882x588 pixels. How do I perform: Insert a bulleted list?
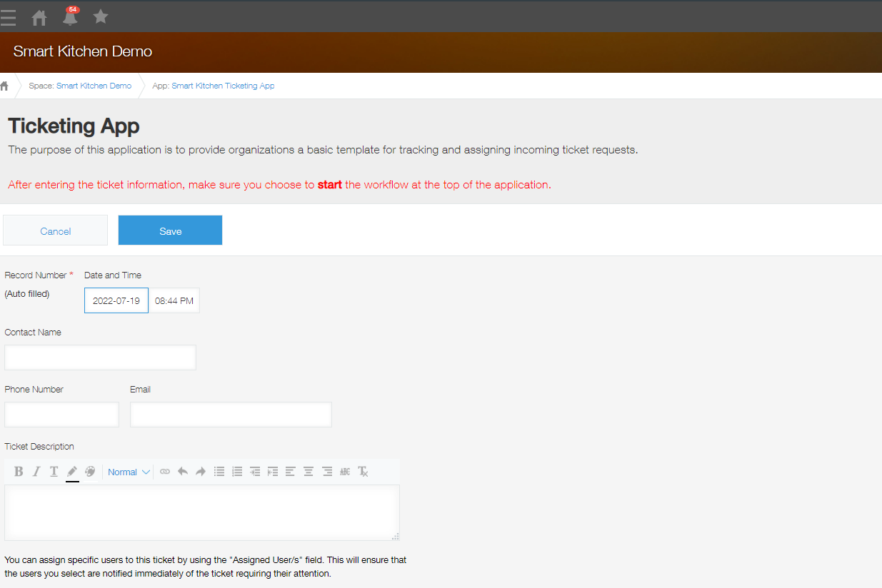point(219,472)
